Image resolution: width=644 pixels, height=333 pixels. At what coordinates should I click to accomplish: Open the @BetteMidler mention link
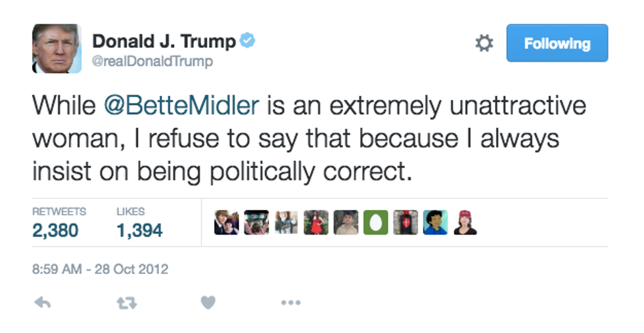(182, 106)
